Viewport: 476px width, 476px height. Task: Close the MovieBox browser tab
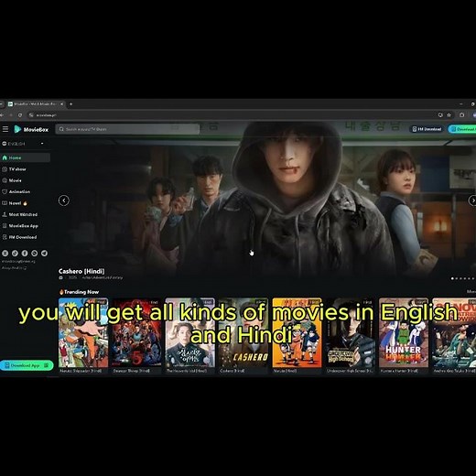point(61,104)
